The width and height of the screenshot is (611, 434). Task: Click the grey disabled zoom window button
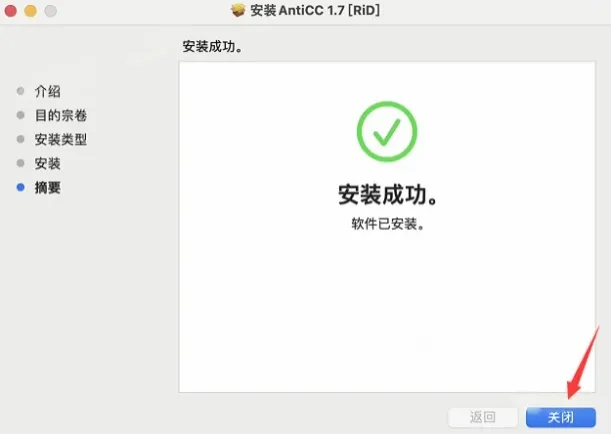point(50,11)
